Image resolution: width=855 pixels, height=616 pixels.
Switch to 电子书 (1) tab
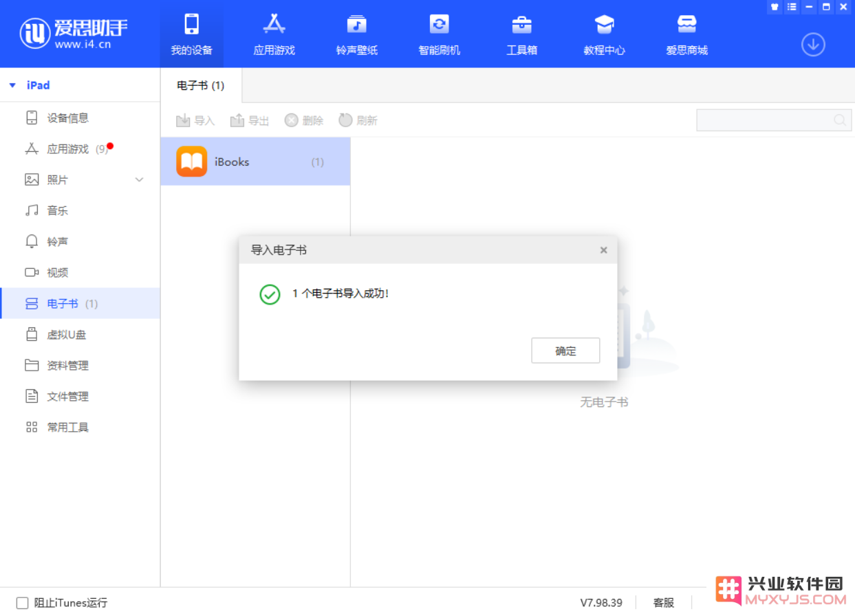pos(201,86)
